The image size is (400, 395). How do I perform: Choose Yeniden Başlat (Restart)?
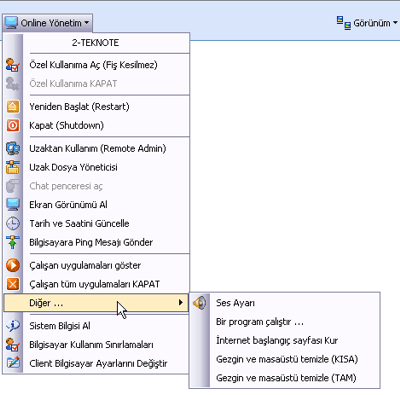[x=96, y=107]
